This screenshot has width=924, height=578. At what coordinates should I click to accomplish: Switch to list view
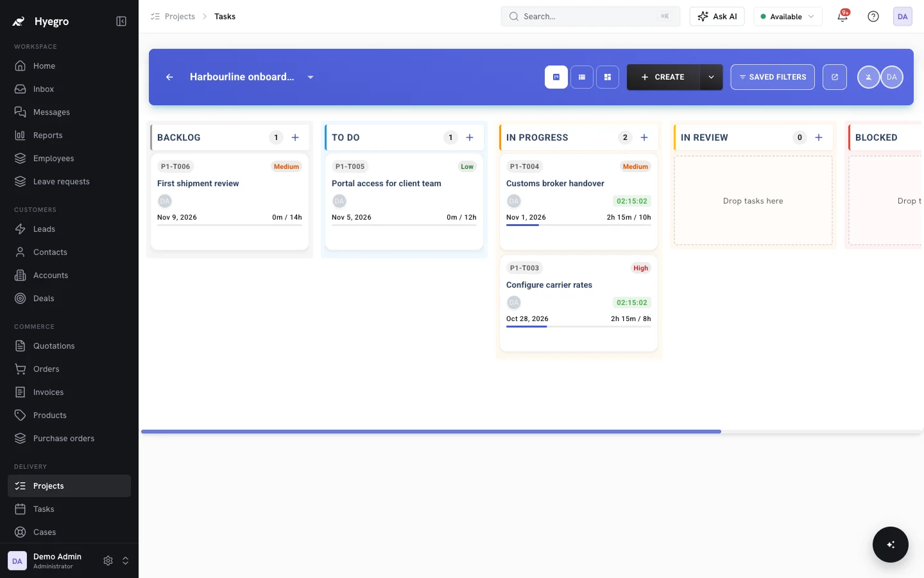582,77
